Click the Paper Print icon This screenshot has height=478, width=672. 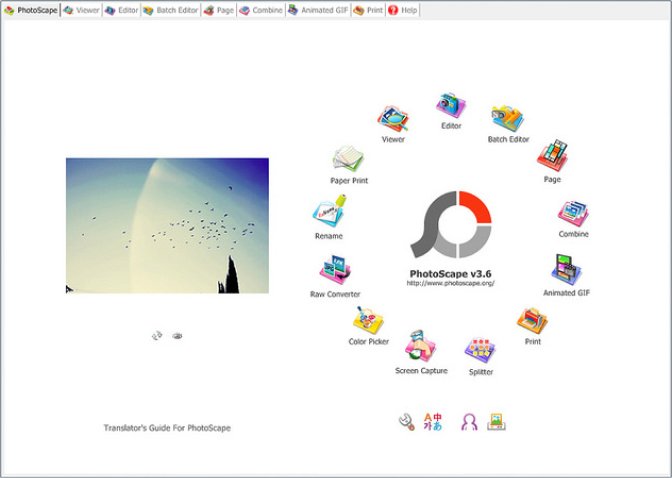tap(348, 158)
